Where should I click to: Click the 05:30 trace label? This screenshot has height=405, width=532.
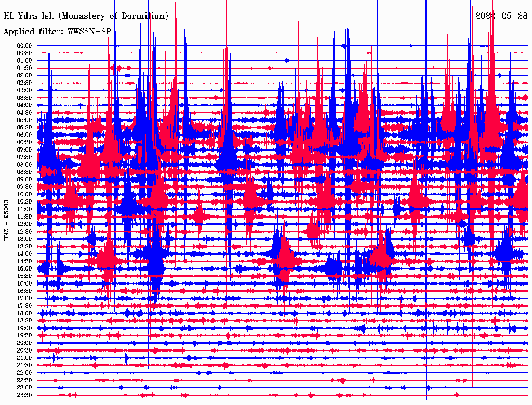24,128
